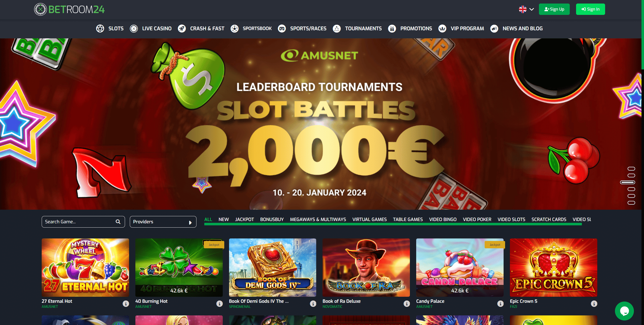Viewport: 644px width, 325px height.
Task: Click the Sign In button
Action: [x=590, y=9]
